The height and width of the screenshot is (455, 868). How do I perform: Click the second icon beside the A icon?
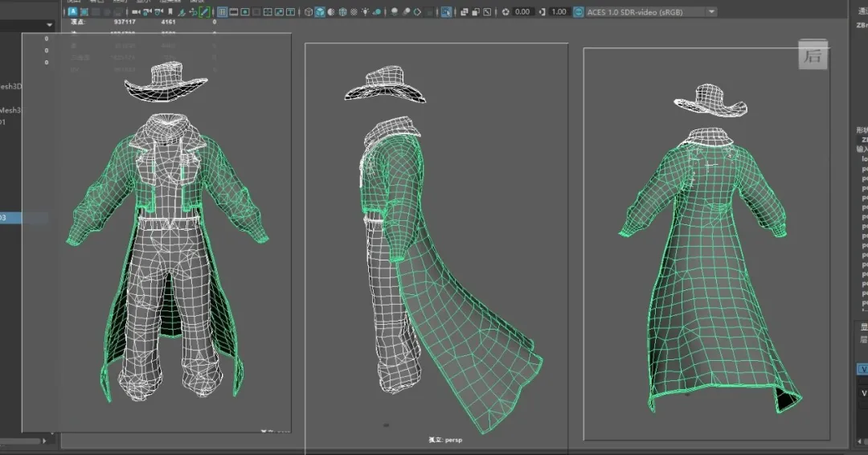point(84,11)
